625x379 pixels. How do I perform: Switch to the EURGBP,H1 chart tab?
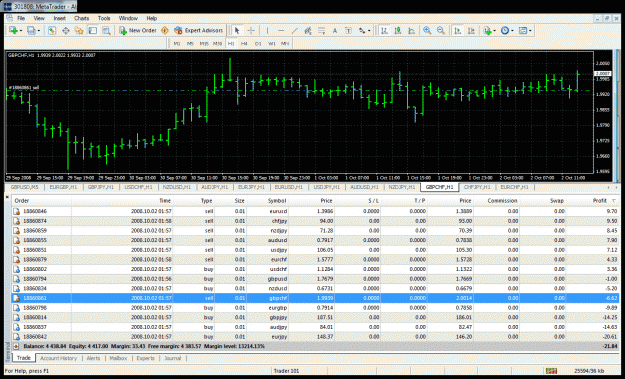[x=63, y=187]
